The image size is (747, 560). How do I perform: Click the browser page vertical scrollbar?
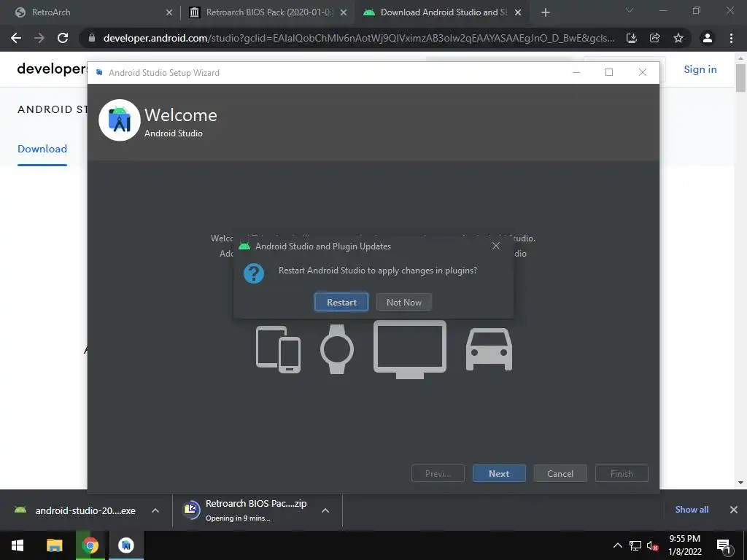click(x=740, y=77)
